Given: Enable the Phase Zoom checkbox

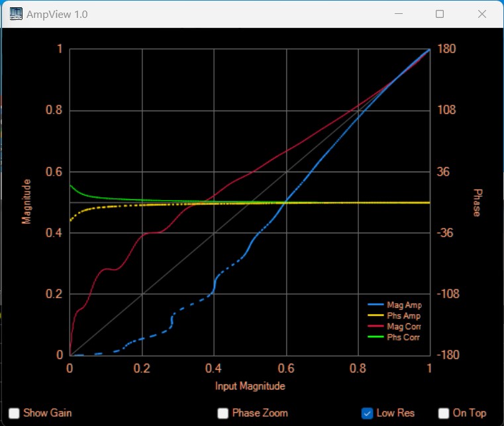Looking at the screenshot, I should pos(223,413).
